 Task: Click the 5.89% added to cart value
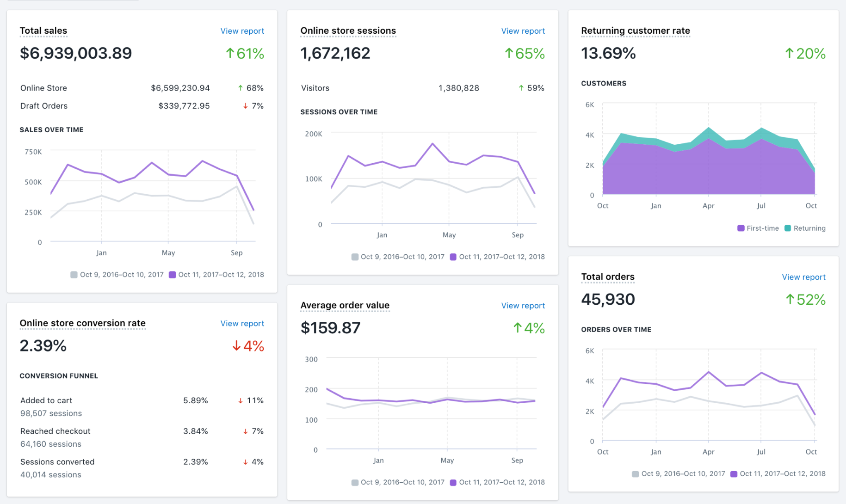click(x=196, y=400)
